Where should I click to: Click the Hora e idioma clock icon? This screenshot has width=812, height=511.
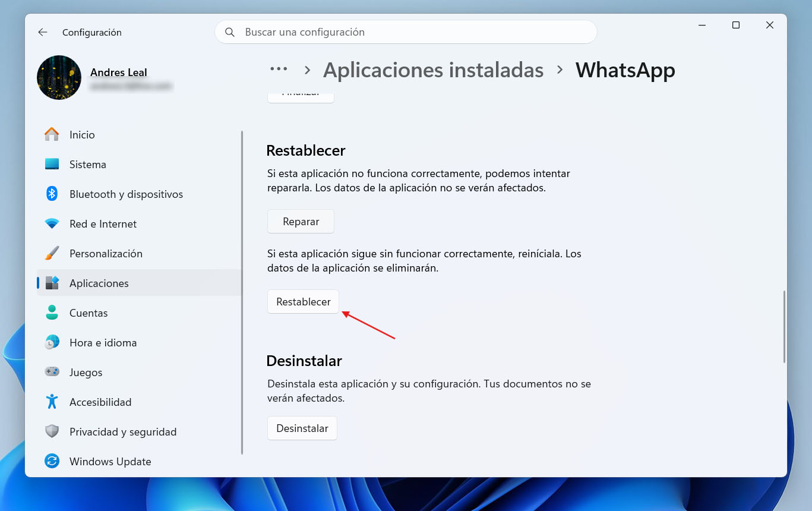(x=52, y=342)
